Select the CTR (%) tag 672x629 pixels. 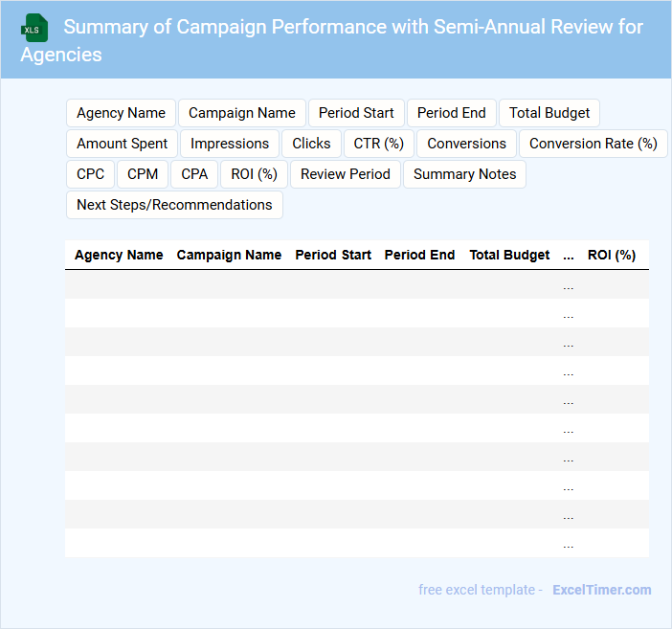[378, 144]
